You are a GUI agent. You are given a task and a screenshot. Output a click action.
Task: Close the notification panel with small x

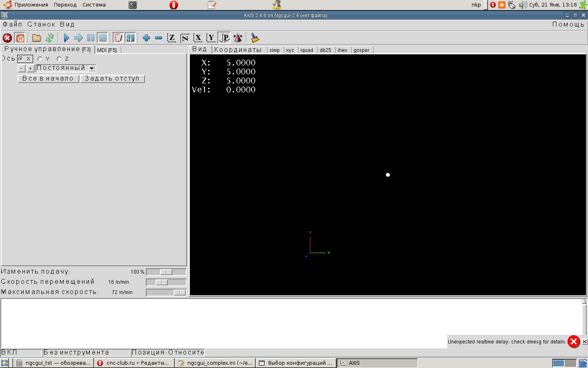[x=585, y=341]
